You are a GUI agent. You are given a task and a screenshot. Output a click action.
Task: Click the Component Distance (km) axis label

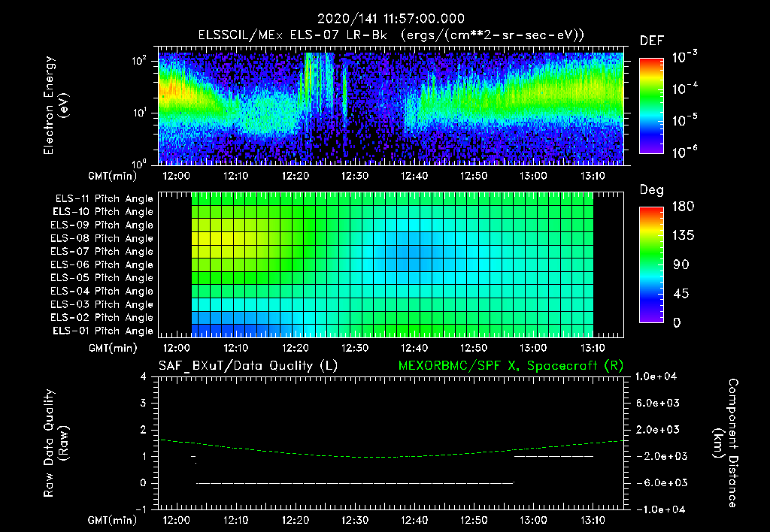click(726, 443)
